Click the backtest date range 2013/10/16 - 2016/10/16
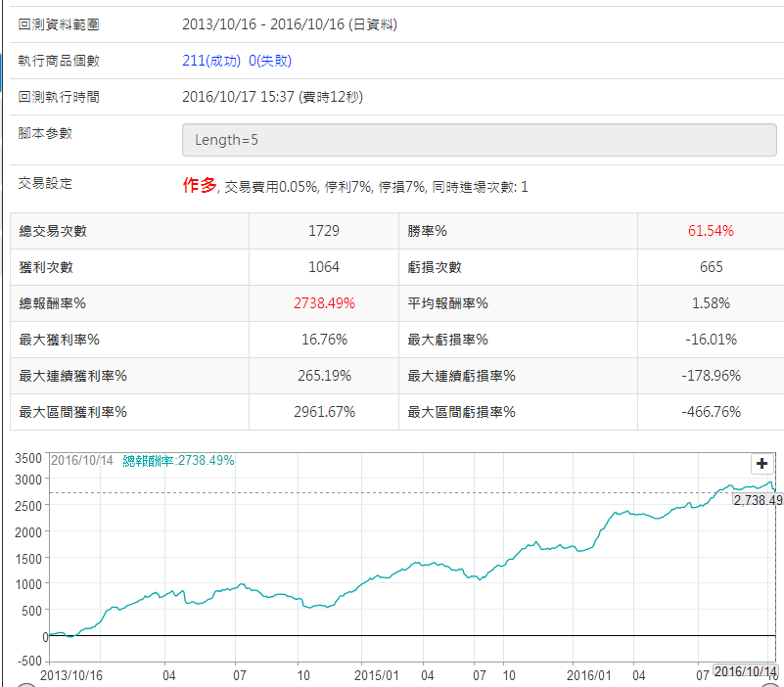Image resolution: width=784 pixels, height=687 pixels. pyautogui.click(x=290, y=24)
